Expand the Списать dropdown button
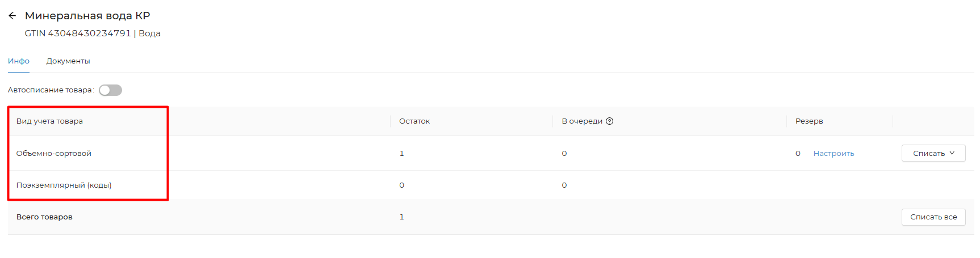The width and height of the screenshot is (980, 258). pyautogui.click(x=933, y=154)
